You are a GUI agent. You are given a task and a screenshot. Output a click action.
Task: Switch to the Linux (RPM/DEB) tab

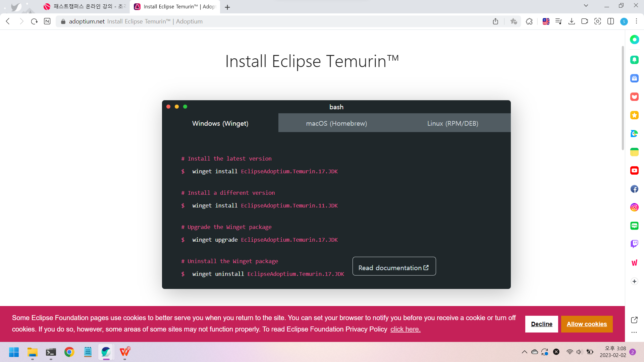pyautogui.click(x=453, y=123)
